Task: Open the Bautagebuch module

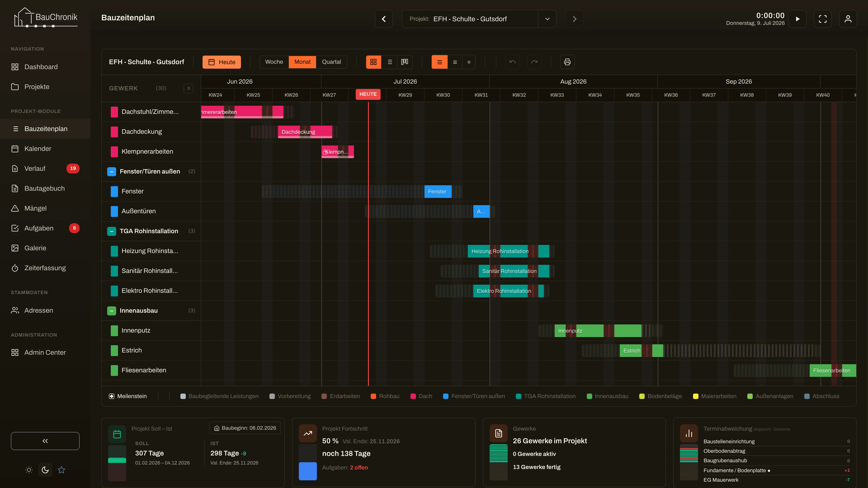Action: (x=45, y=188)
